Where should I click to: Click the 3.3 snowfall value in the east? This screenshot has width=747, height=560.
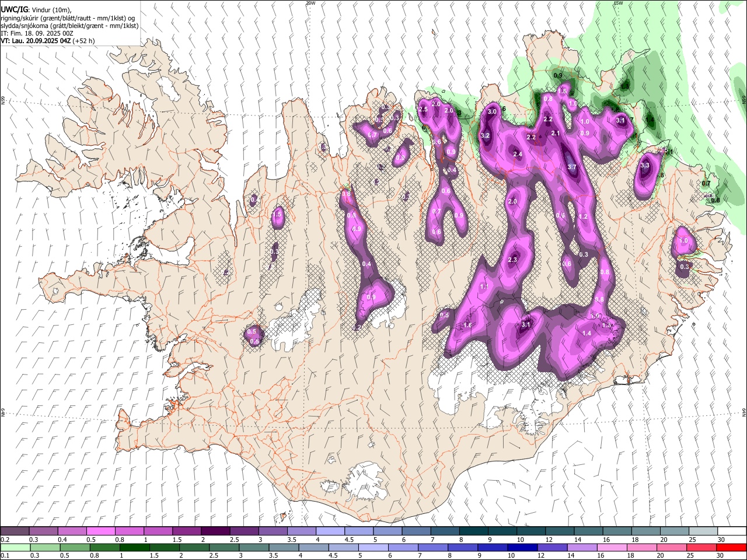tap(645, 166)
